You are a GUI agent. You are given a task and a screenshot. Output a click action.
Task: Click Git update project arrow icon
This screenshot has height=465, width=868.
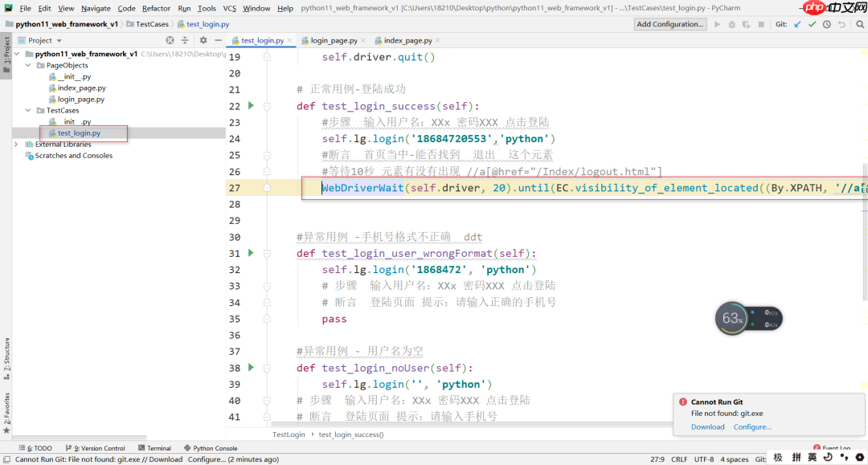(797, 24)
